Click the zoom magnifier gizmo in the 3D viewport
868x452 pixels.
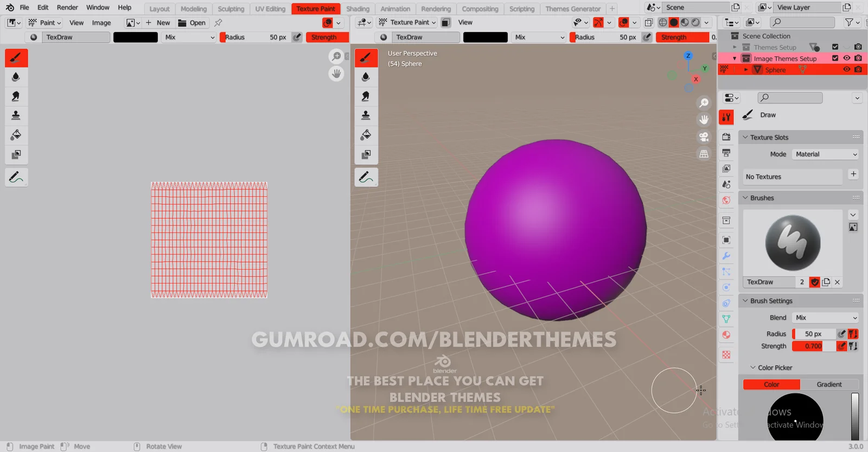click(704, 102)
